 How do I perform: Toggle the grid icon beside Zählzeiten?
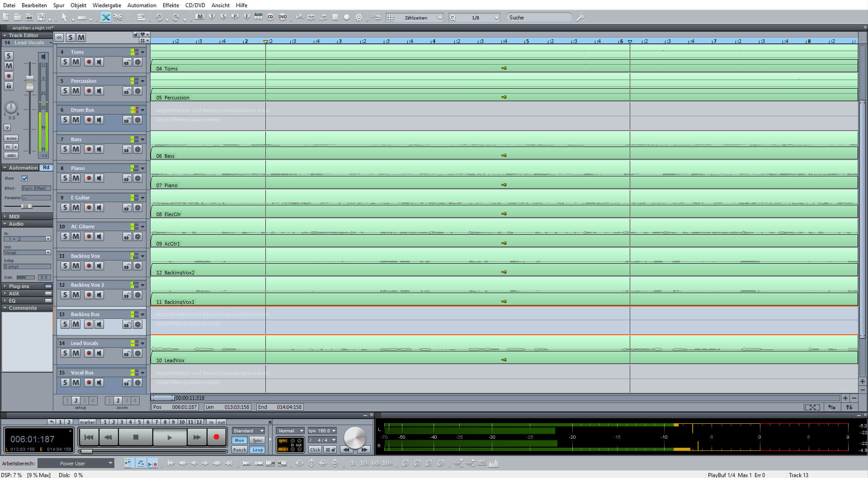pyautogui.click(x=391, y=18)
